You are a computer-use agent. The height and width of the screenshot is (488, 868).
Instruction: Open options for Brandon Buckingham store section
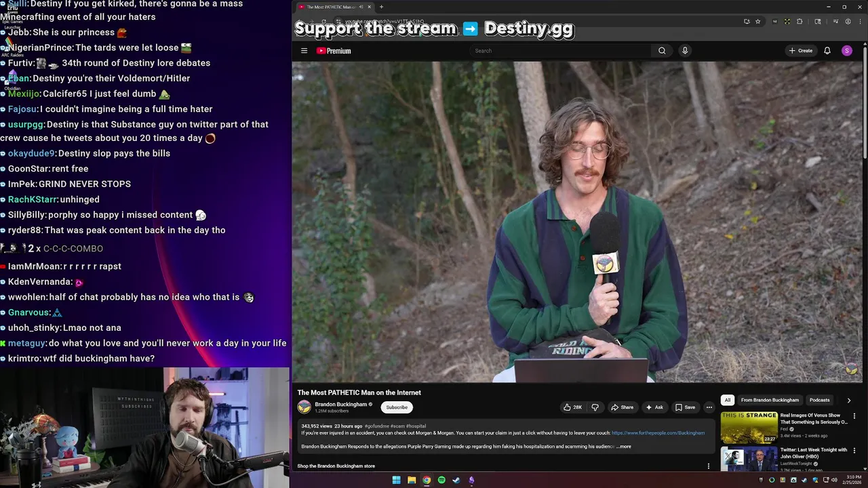(709, 466)
